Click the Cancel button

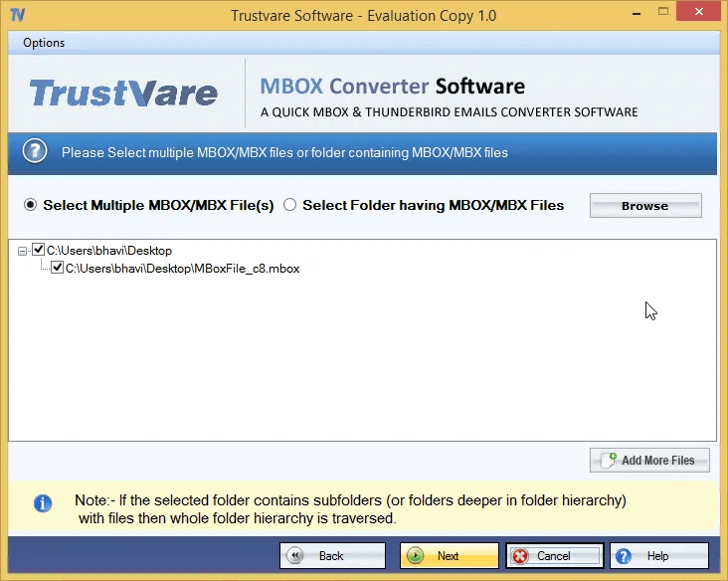point(554,555)
